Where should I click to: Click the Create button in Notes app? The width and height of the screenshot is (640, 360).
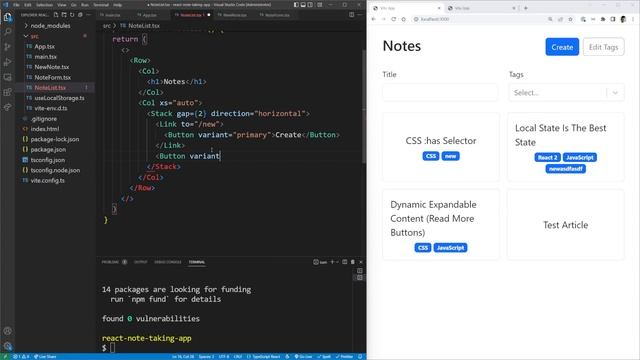(562, 47)
